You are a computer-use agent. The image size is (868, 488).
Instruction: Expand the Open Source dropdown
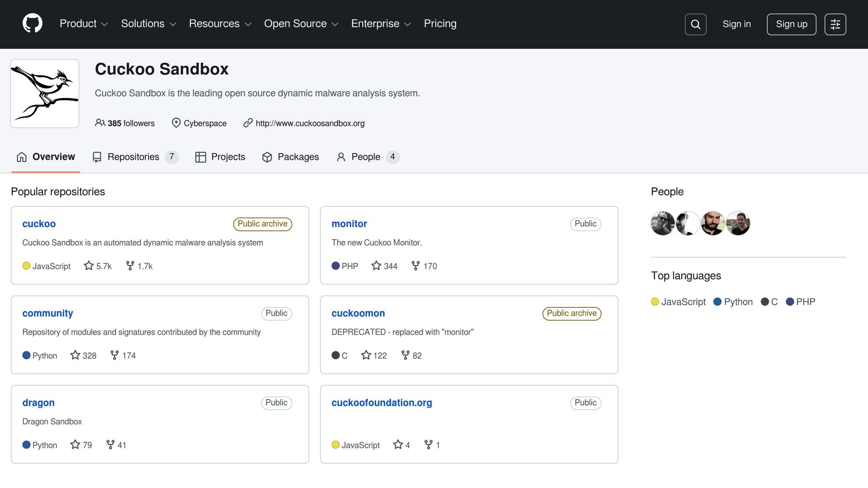[x=301, y=24]
